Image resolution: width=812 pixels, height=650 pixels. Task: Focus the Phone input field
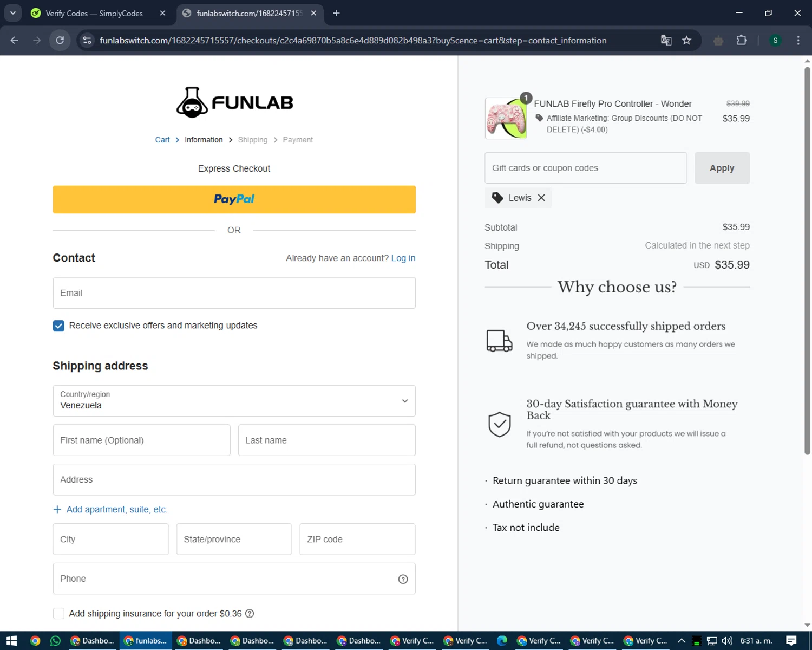pyautogui.click(x=234, y=579)
